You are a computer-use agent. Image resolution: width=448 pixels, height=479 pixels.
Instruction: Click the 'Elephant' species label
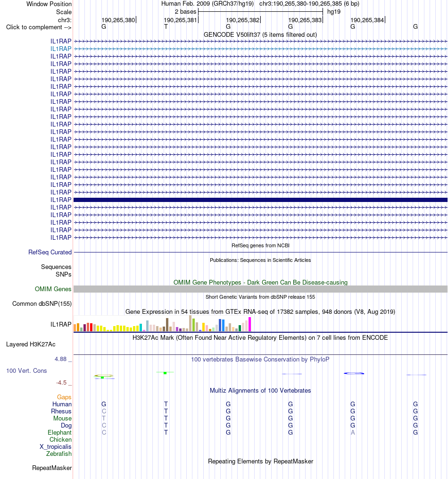pyautogui.click(x=59, y=433)
